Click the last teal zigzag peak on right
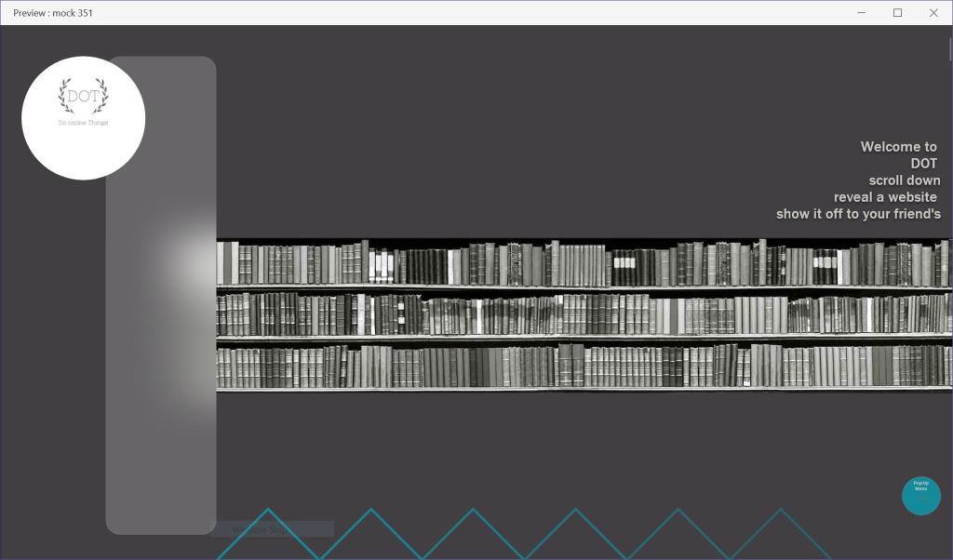The width and height of the screenshot is (953, 560). [780, 512]
